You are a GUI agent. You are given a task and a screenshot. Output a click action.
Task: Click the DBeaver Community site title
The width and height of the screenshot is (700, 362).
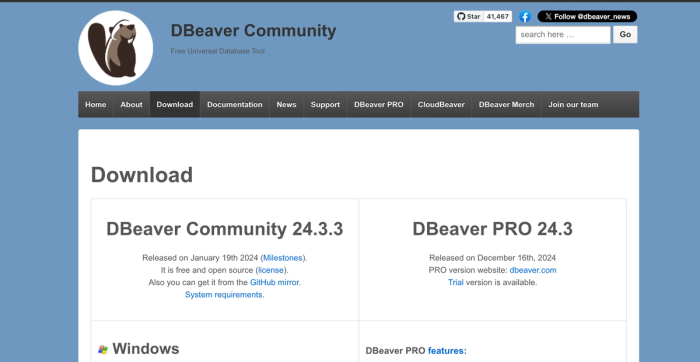tap(253, 30)
